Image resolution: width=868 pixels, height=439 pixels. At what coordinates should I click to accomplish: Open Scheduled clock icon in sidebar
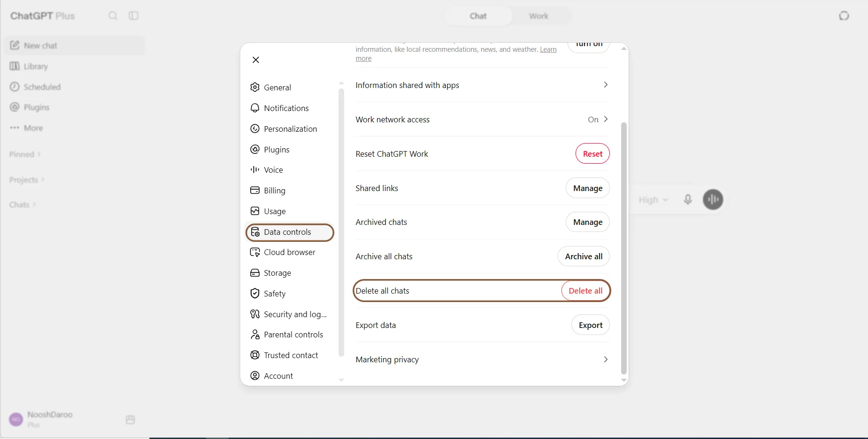15,87
